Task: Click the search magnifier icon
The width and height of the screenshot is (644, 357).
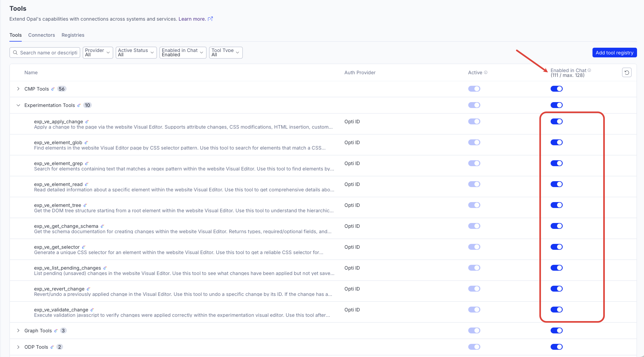Action: coord(15,53)
